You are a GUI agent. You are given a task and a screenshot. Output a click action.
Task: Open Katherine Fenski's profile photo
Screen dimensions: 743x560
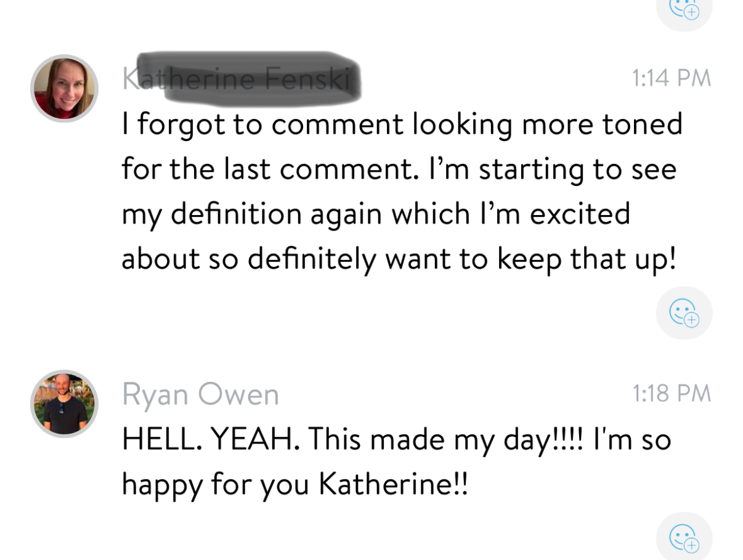tap(64, 88)
